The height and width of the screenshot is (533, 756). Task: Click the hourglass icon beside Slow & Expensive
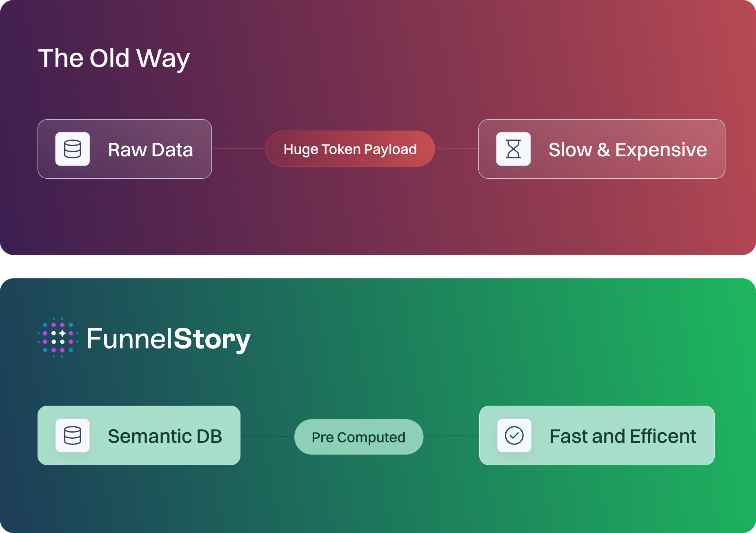tap(514, 149)
